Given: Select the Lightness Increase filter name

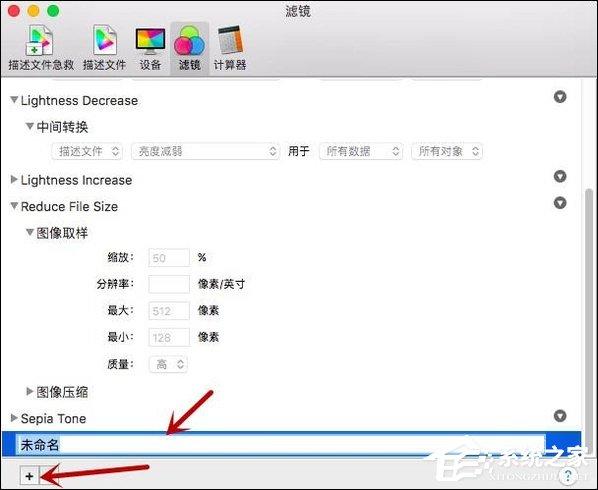Looking at the screenshot, I should pos(76,180).
